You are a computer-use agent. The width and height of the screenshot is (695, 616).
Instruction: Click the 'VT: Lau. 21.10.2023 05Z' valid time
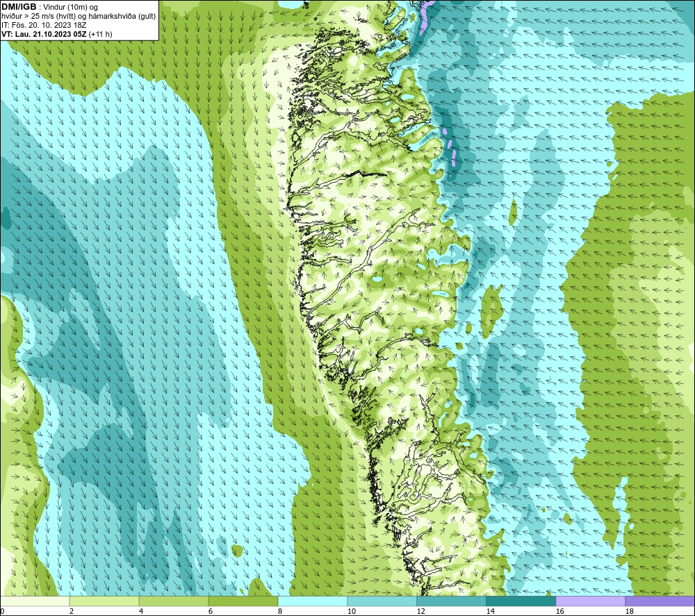tap(44, 34)
